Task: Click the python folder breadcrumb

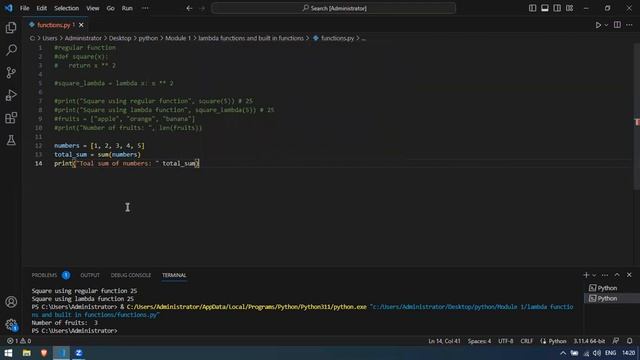Action: (148, 38)
